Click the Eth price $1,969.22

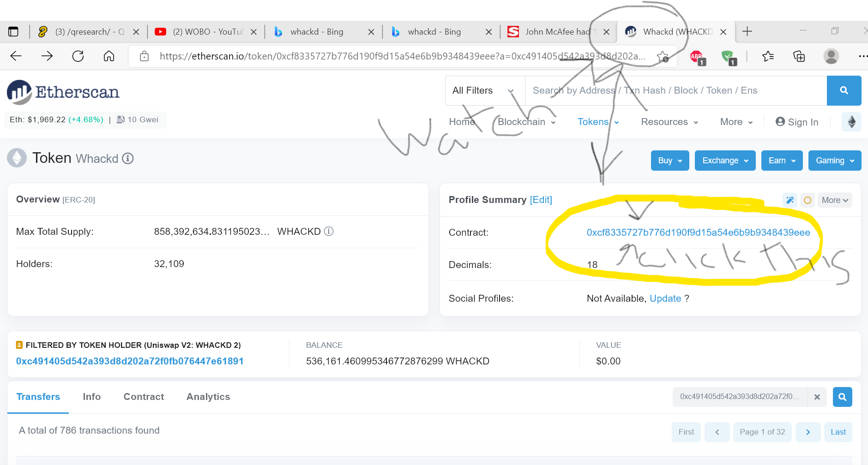[56, 119]
